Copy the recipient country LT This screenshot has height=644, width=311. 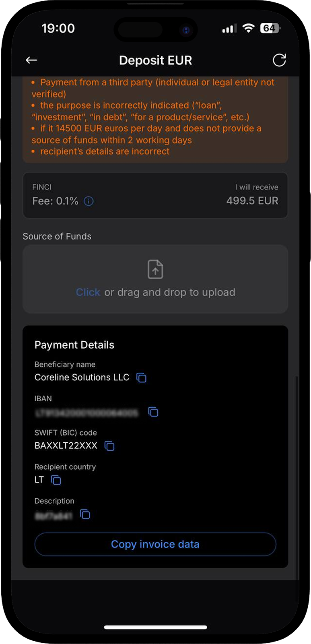(x=56, y=480)
